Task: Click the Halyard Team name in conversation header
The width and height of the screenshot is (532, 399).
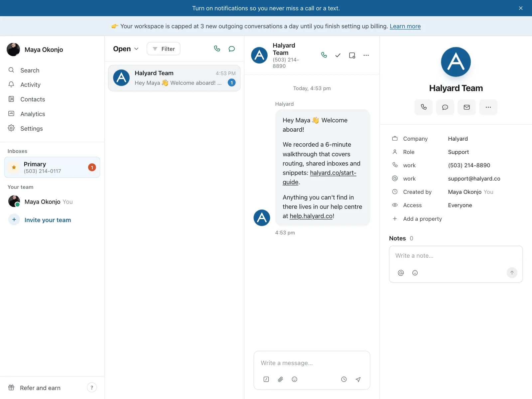Action: [284, 49]
